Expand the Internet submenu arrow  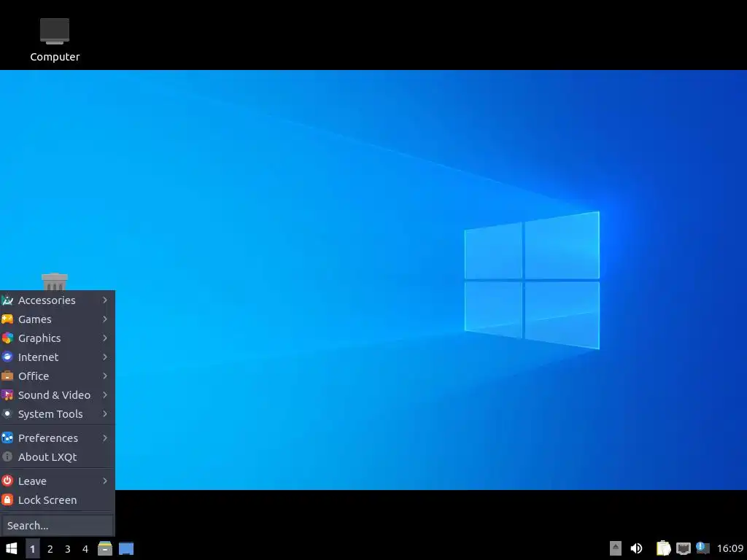(105, 357)
